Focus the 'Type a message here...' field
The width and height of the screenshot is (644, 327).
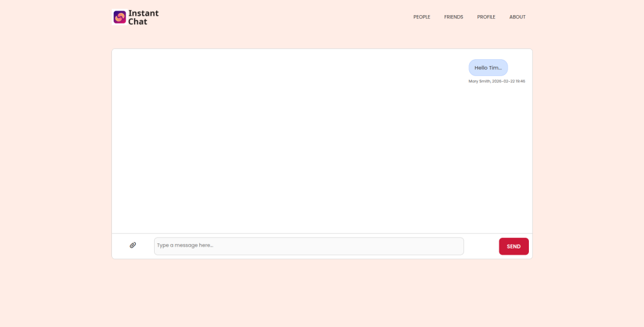[x=308, y=246]
